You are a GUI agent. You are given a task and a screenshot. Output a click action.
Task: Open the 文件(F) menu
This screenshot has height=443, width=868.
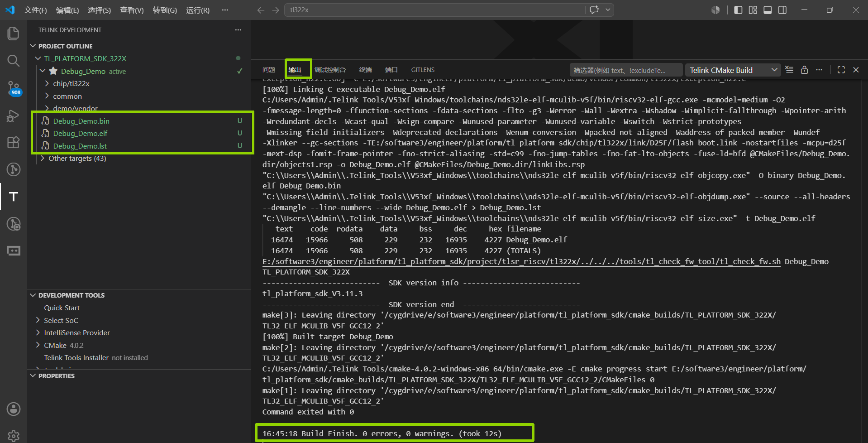(x=35, y=10)
